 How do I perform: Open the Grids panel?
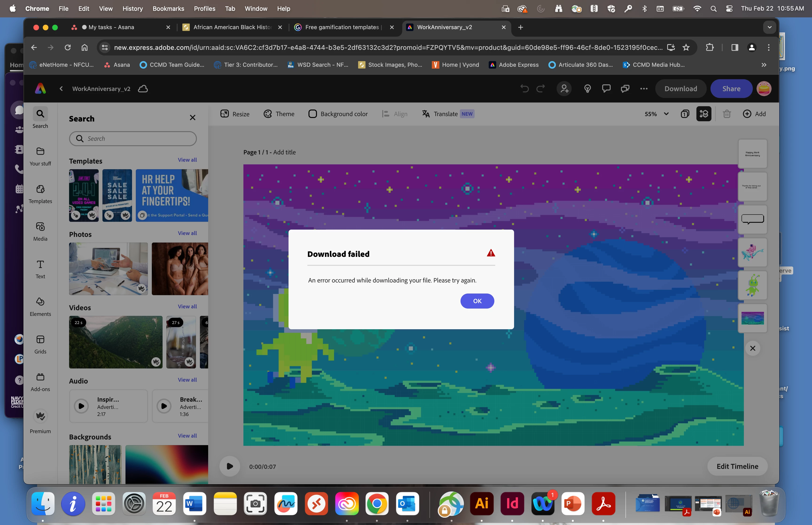[40, 344]
